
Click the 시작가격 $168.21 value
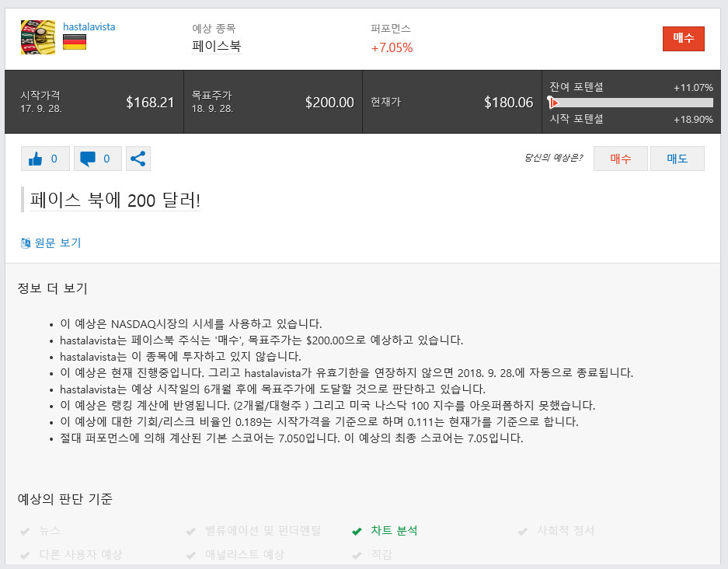150,102
